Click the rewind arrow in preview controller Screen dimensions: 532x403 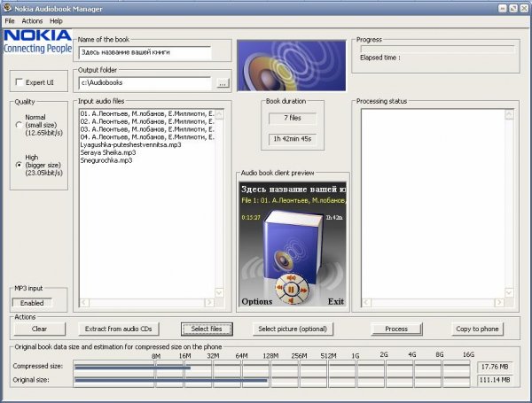[279, 288]
